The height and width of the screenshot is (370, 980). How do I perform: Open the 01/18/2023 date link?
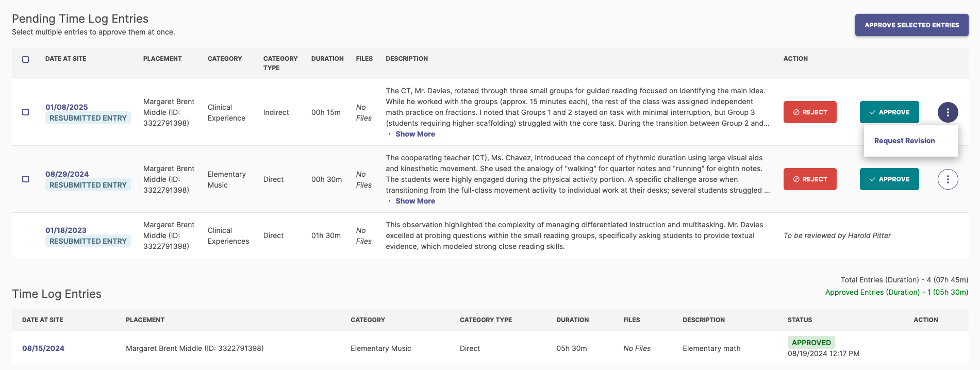coord(66,230)
